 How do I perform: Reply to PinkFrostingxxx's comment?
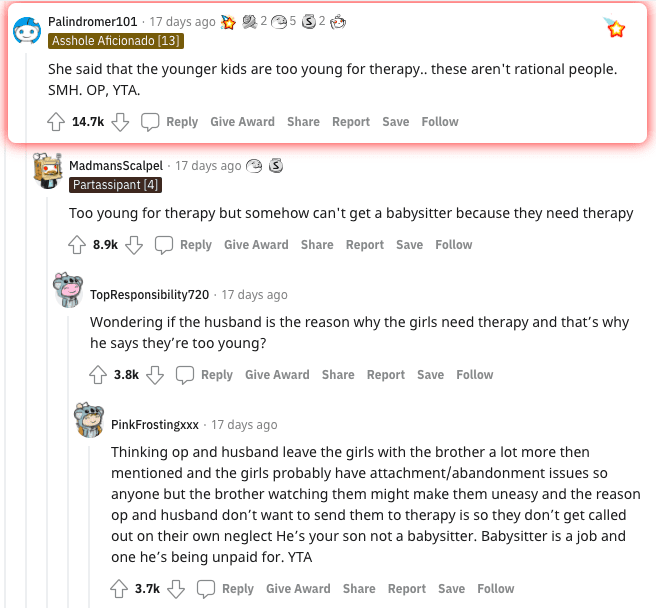[x=238, y=588]
